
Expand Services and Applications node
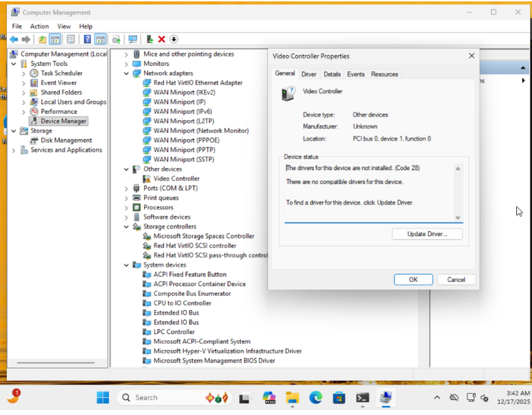coord(14,150)
